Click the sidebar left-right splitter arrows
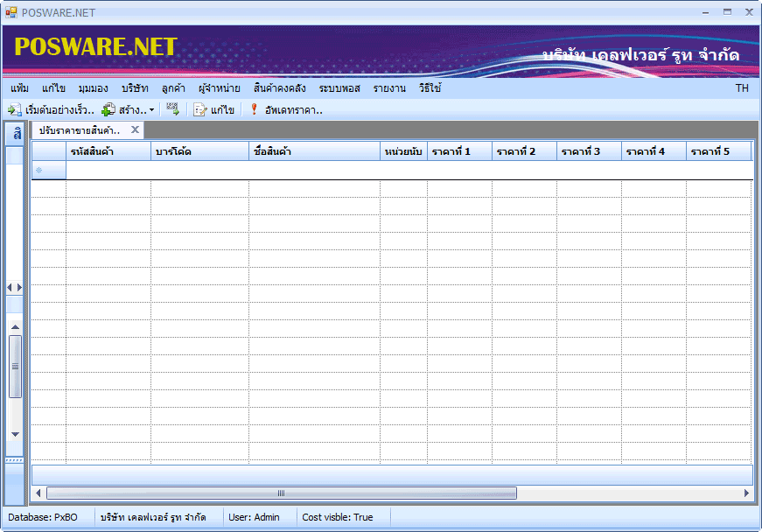The height and width of the screenshot is (532, 762). (x=15, y=287)
